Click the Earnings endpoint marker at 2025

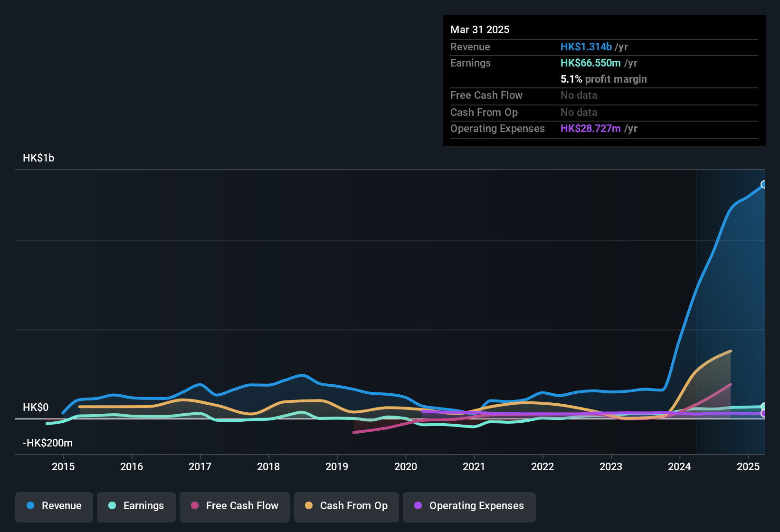[x=764, y=407]
